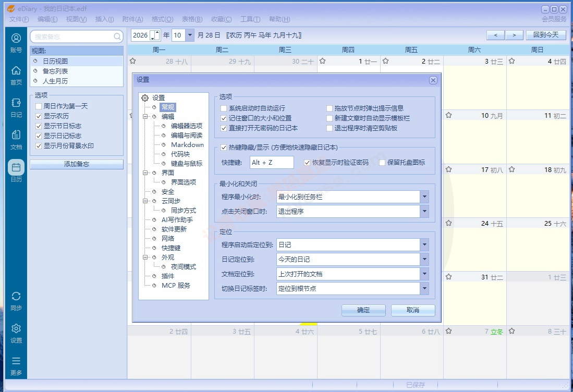Click the search magnifier in memo search
573x392 pixels.
(x=117, y=36)
